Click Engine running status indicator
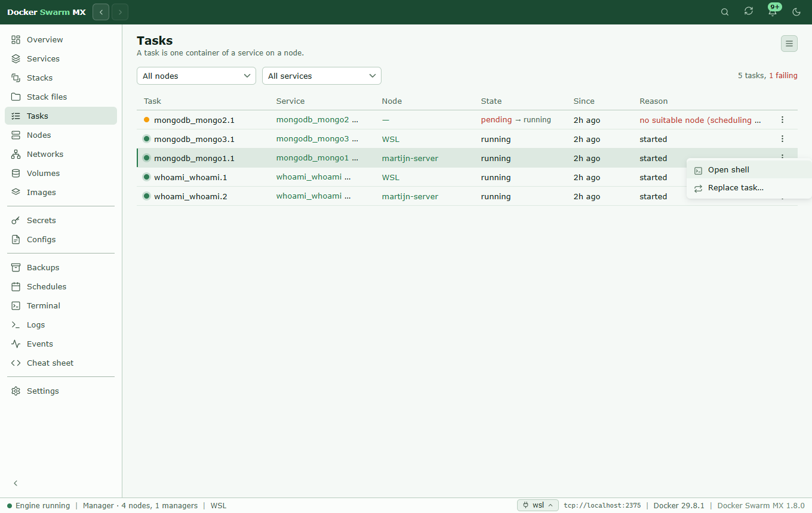Image resolution: width=812 pixels, height=513 pixels. point(38,505)
